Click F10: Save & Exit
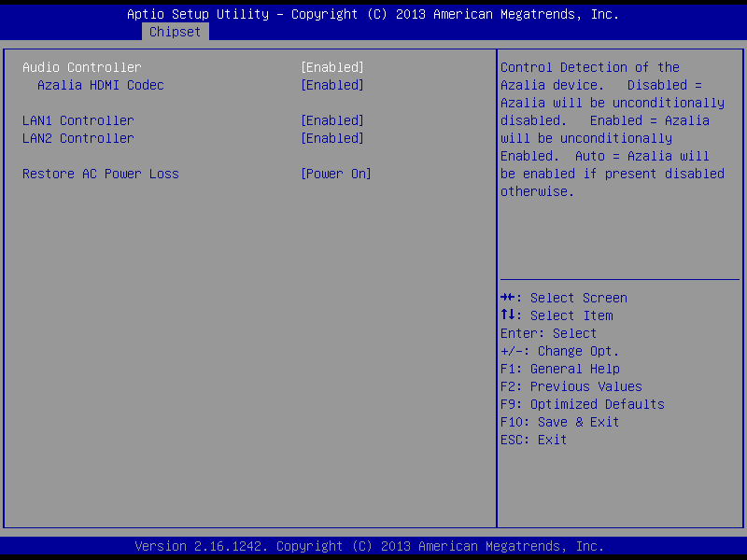 (x=559, y=422)
